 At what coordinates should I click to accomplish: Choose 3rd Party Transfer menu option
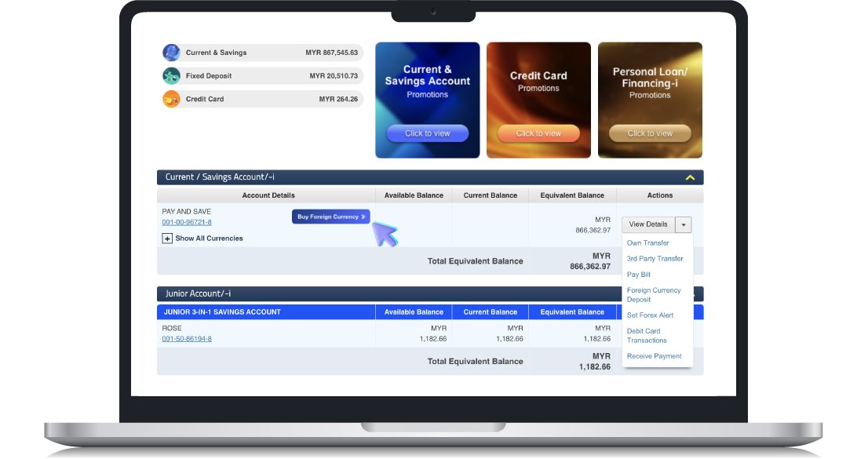click(655, 259)
